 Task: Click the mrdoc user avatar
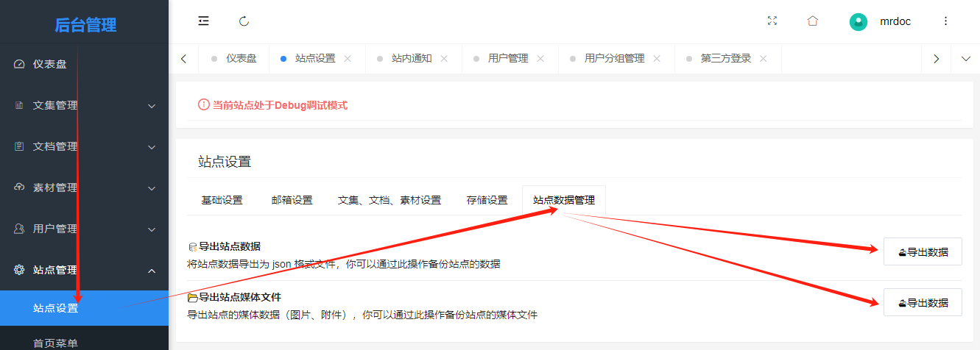pos(859,21)
